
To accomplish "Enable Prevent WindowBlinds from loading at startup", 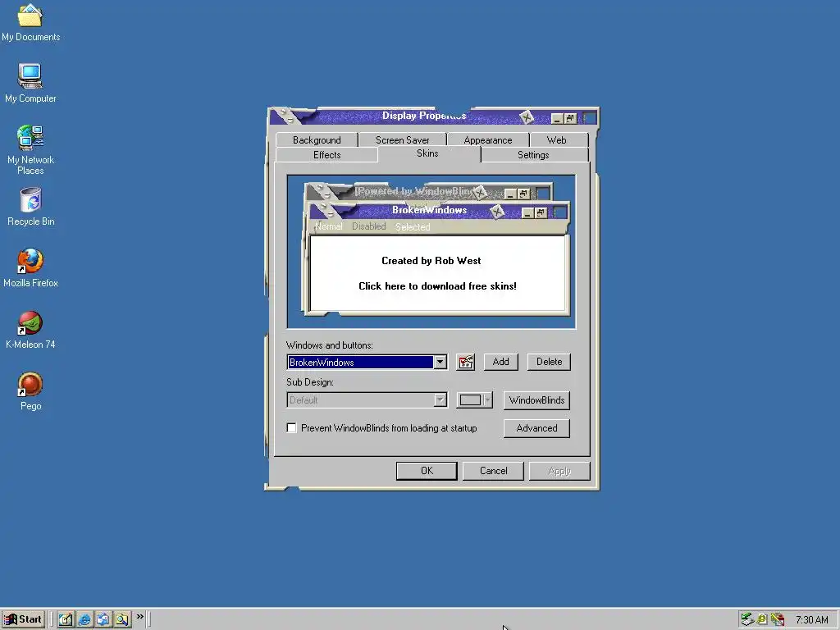I will pos(291,428).
